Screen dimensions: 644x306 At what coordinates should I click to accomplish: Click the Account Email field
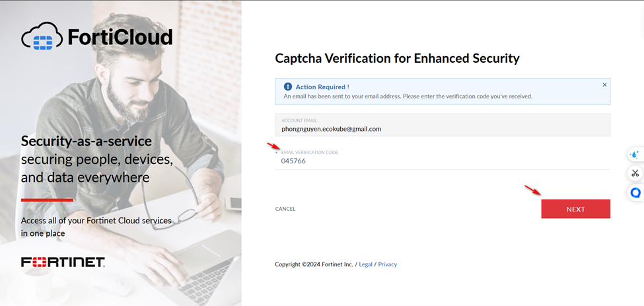(443, 125)
